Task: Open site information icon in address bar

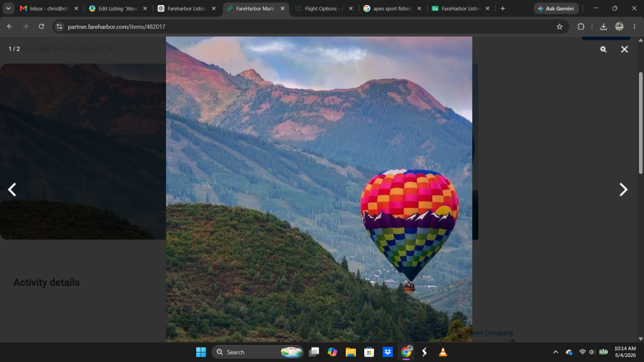Action: pyautogui.click(x=59, y=26)
